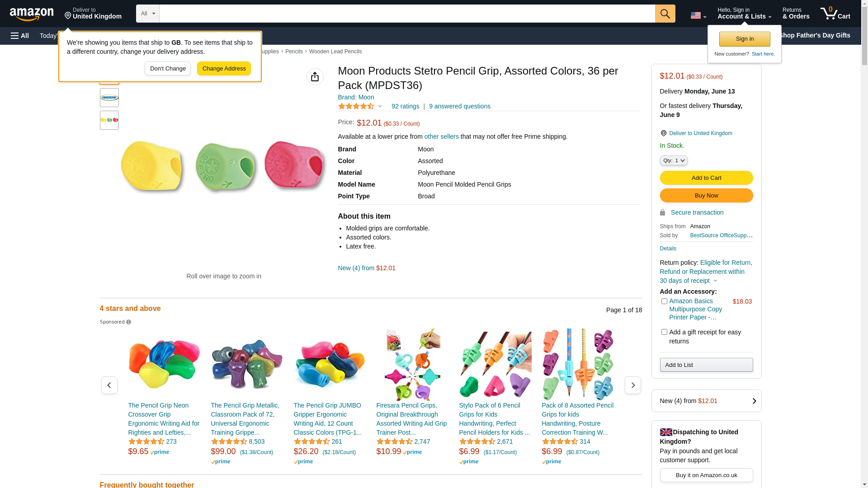Open the shopping cart
The height and width of the screenshot is (488, 868).
(x=835, y=14)
